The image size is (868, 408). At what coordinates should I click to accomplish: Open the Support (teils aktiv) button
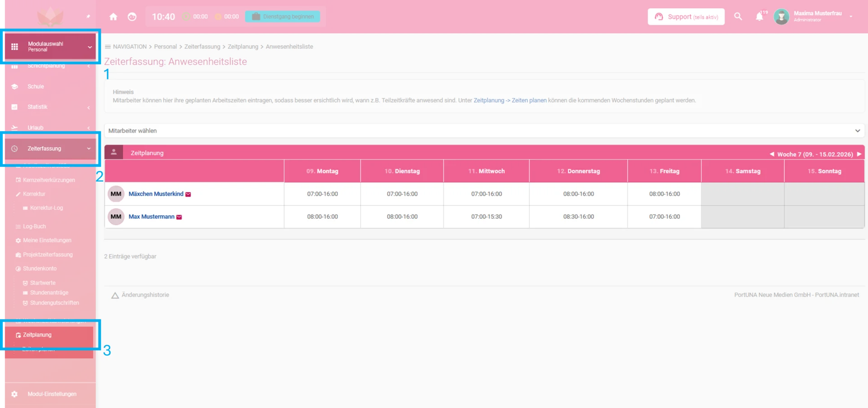coord(686,17)
